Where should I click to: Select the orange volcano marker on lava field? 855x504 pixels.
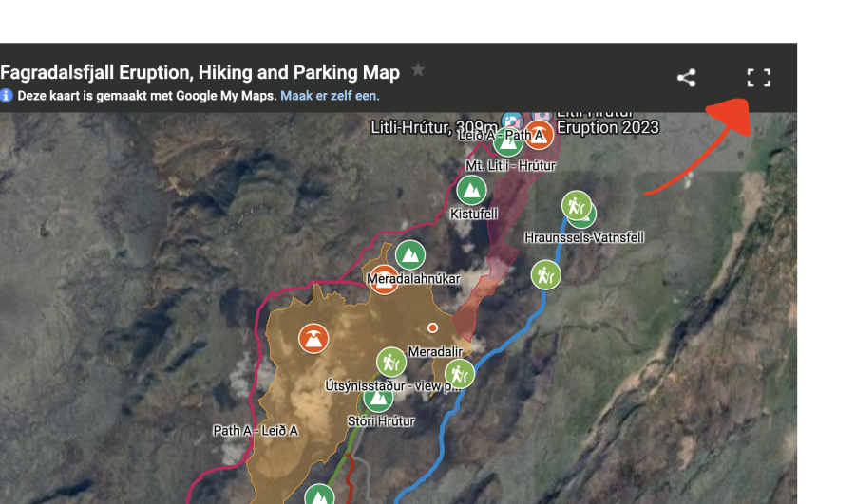click(313, 338)
